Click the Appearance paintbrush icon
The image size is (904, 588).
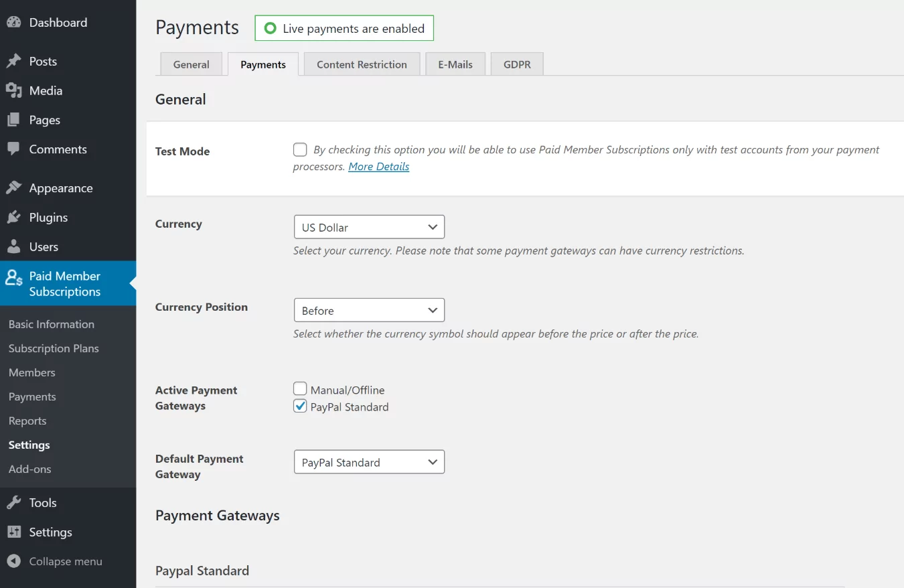(x=13, y=188)
